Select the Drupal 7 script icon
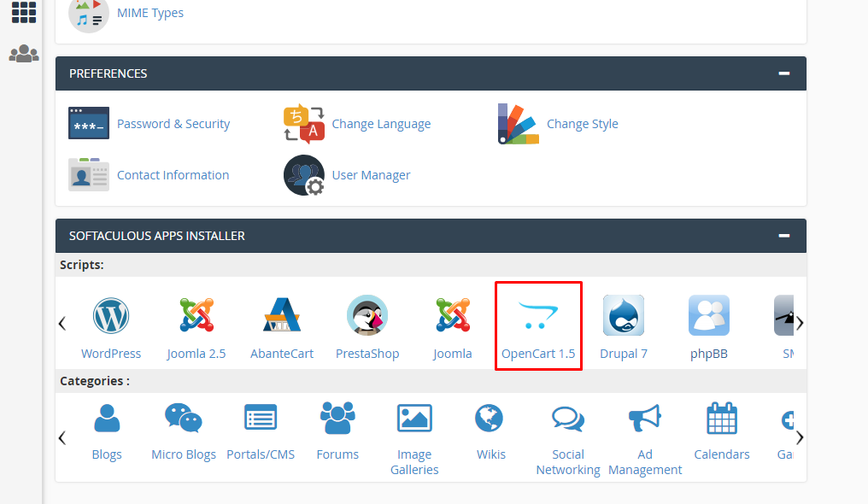Screen dimensions: 868x504 (624, 315)
